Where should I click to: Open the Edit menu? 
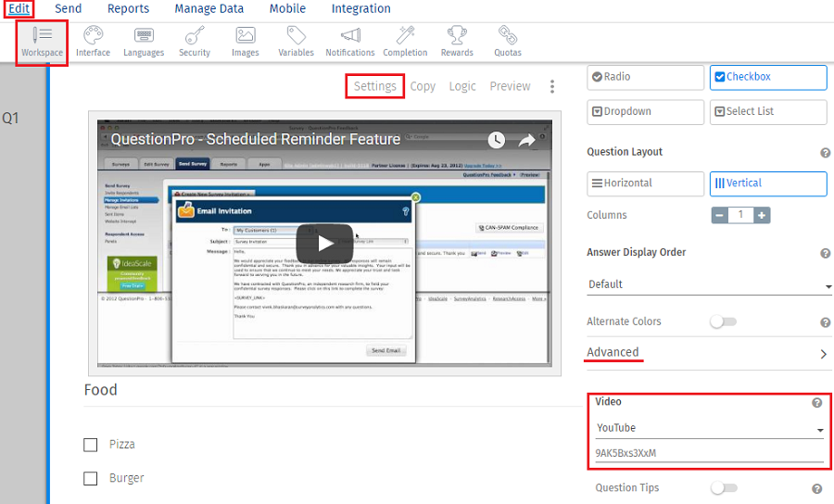[x=19, y=8]
